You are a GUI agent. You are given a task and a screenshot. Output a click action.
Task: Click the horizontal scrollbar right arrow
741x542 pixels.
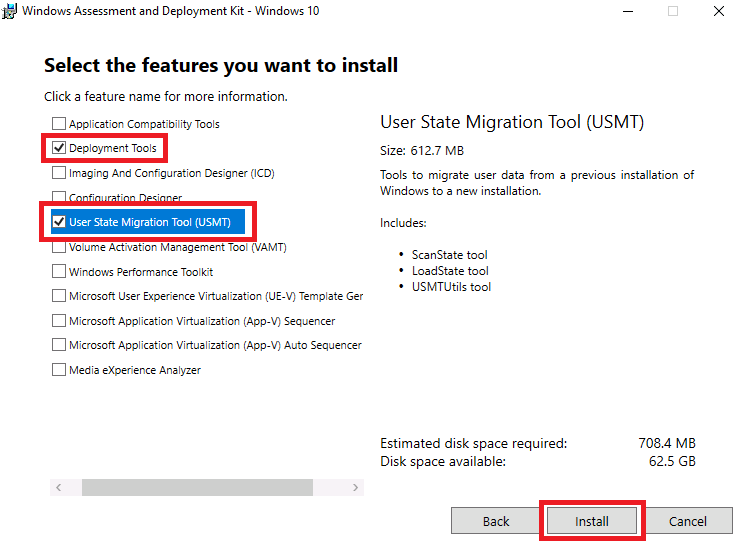click(356, 488)
